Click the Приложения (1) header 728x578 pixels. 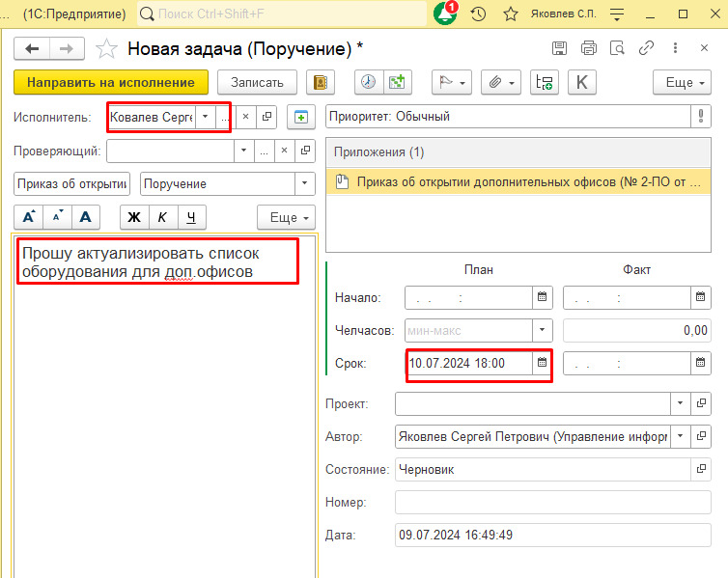(x=518, y=152)
